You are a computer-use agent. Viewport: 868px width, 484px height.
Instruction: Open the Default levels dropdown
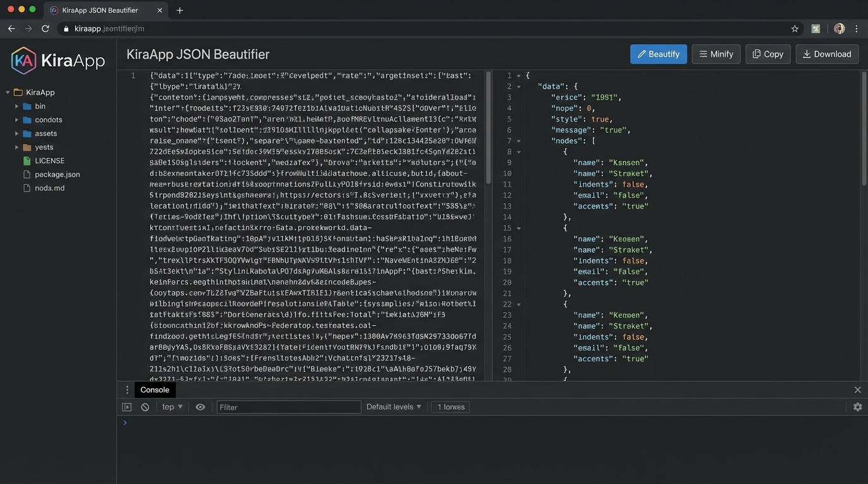click(393, 406)
